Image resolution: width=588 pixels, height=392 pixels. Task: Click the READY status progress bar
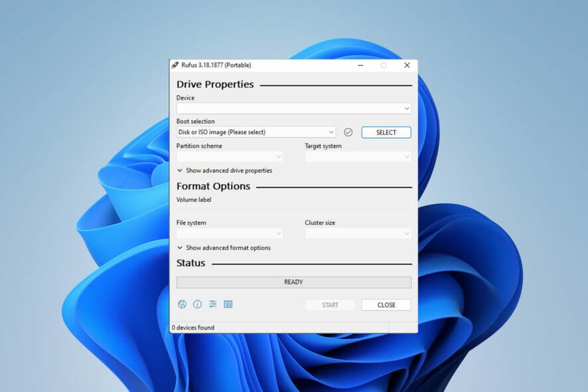point(293,282)
